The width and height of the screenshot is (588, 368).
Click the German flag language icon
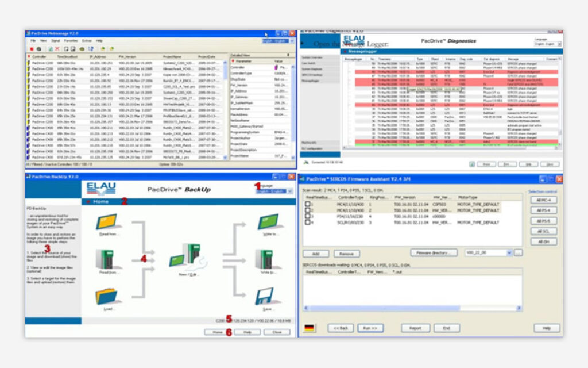(310, 328)
